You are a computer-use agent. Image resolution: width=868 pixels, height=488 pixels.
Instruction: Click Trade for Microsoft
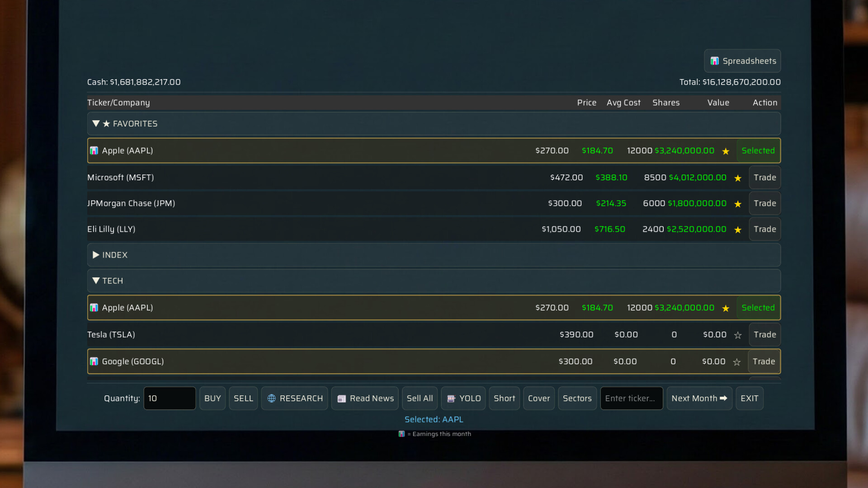(764, 178)
